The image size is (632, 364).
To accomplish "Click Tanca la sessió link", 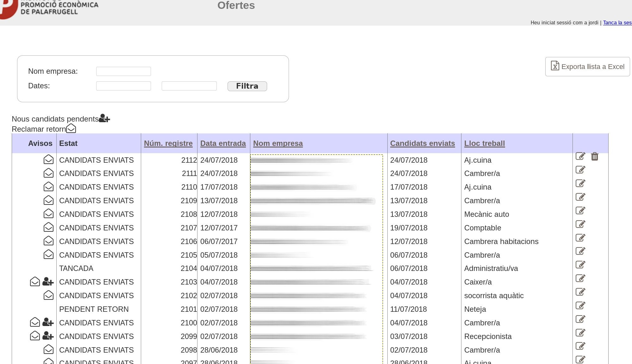I will [x=617, y=22].
